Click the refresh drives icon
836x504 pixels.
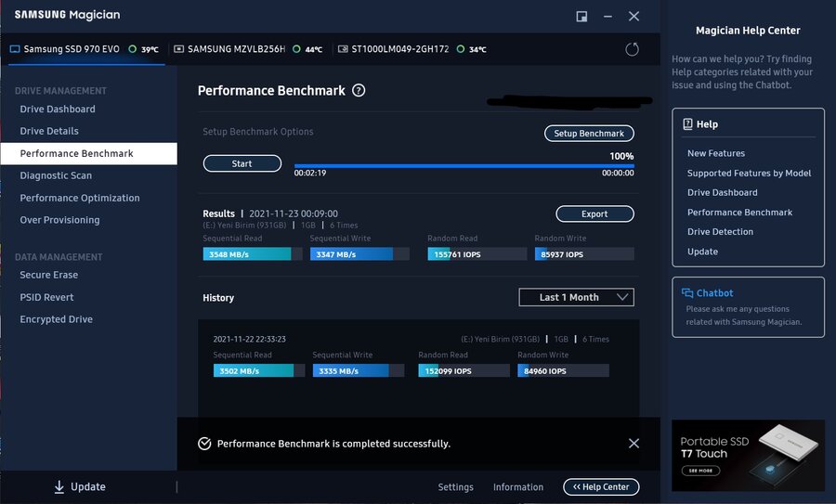[x=632, y=49]
